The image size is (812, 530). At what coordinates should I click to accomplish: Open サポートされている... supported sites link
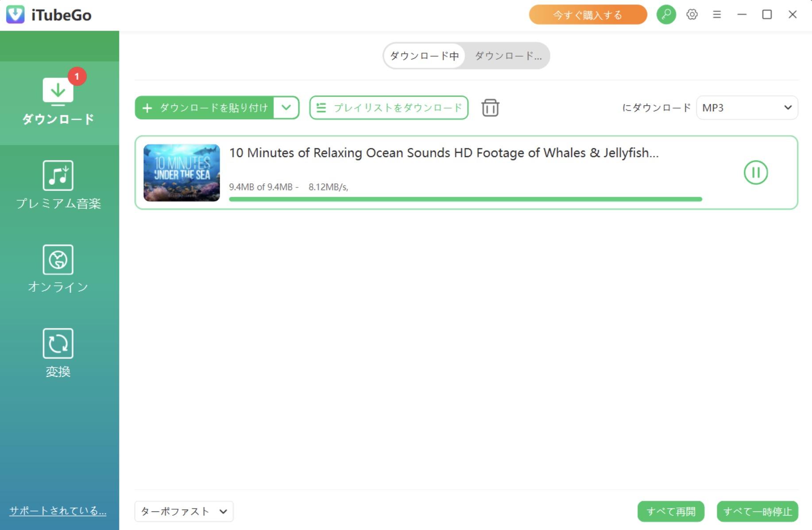tap(58, 511)
